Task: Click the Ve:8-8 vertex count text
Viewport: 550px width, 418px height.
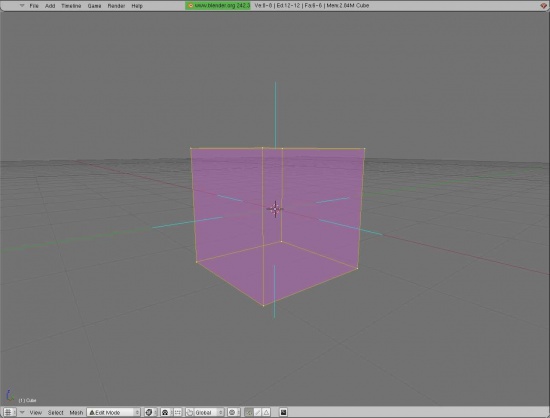Action: [x=263, y=6]
